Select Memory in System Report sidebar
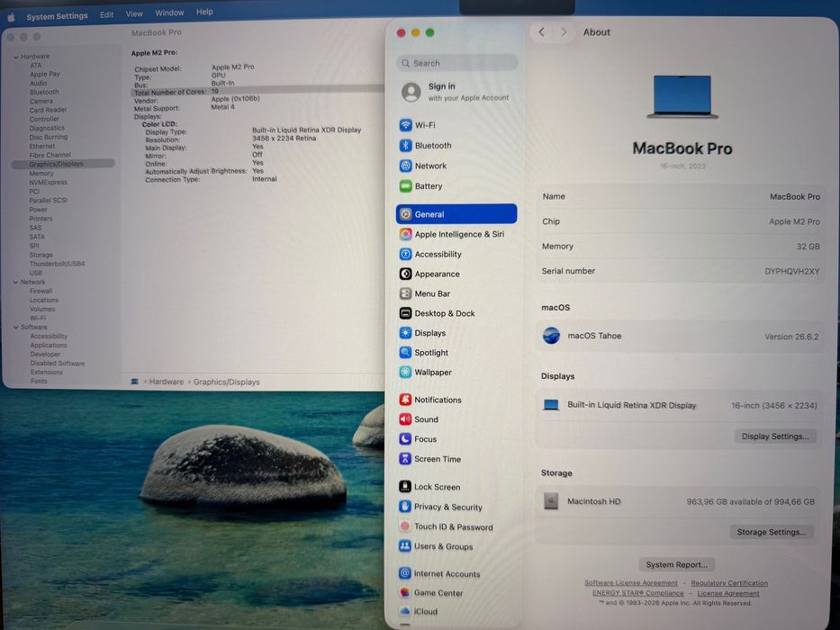840x630 pixels. coord(41,174)
